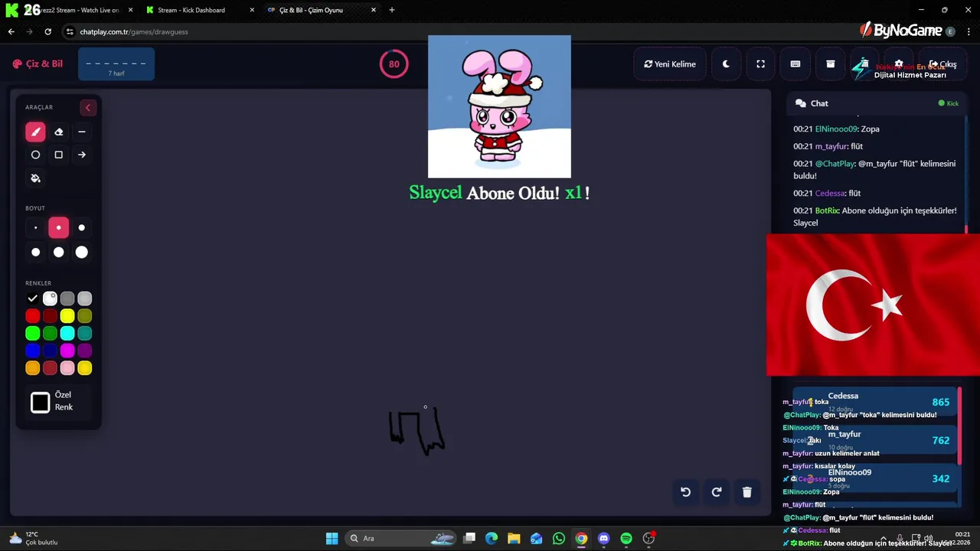Pick the black color swatch

point(32,298)
